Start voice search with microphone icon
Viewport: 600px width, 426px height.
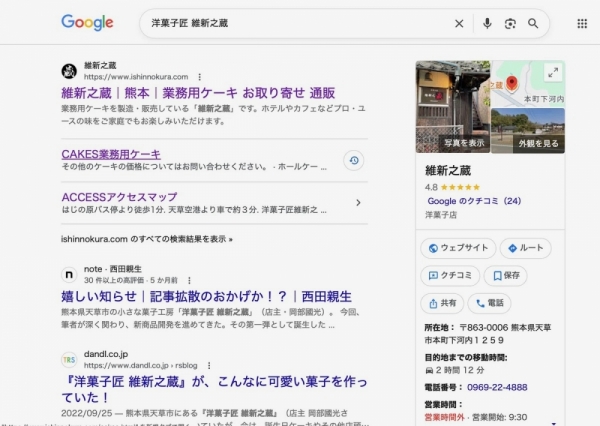pos(487,24)
